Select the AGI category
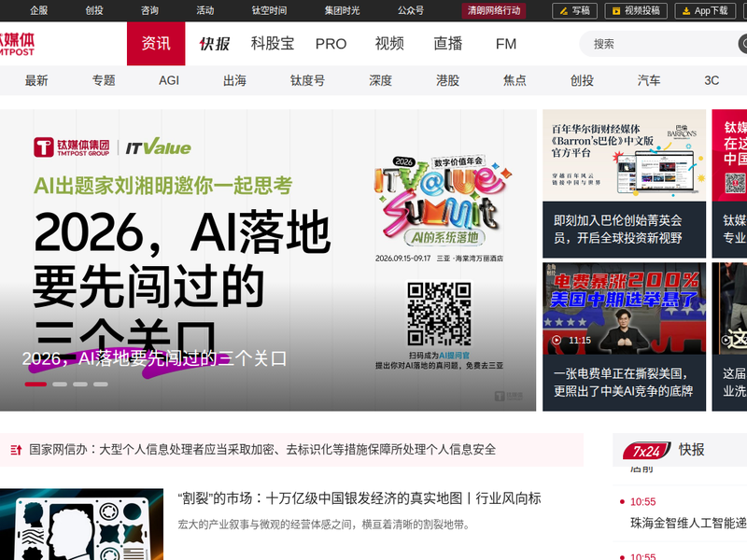 click(x=169, y=80)
